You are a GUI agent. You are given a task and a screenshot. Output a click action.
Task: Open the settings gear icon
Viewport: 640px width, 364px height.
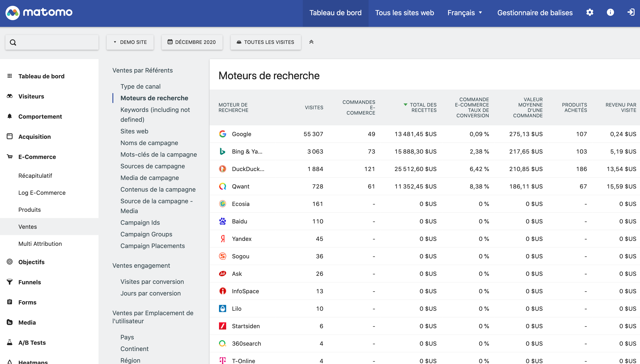click(589, 12)
